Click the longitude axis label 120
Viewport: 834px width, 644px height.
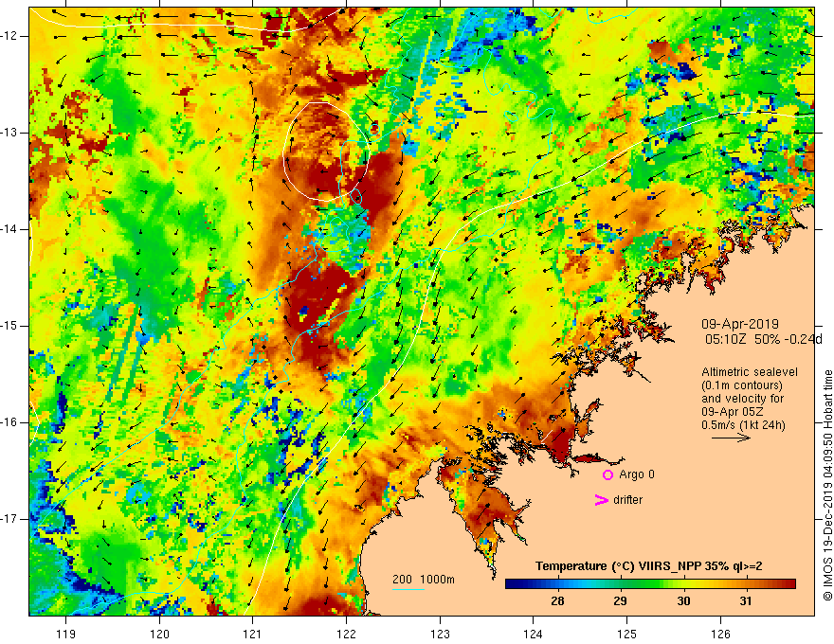pyautogui.click(x=159, y=634)
